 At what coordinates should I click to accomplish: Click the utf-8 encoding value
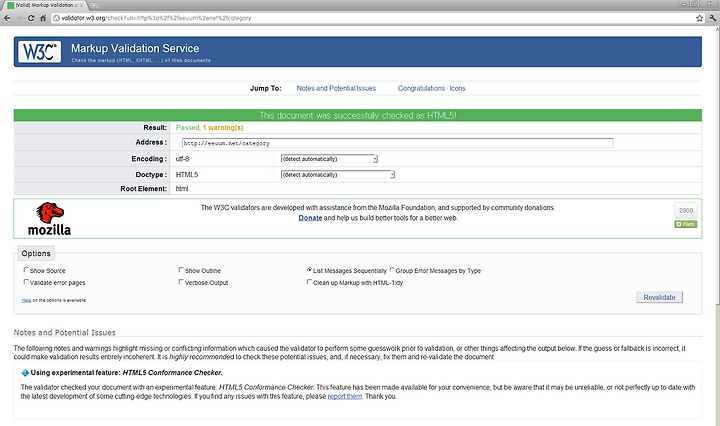click(182, 159)
